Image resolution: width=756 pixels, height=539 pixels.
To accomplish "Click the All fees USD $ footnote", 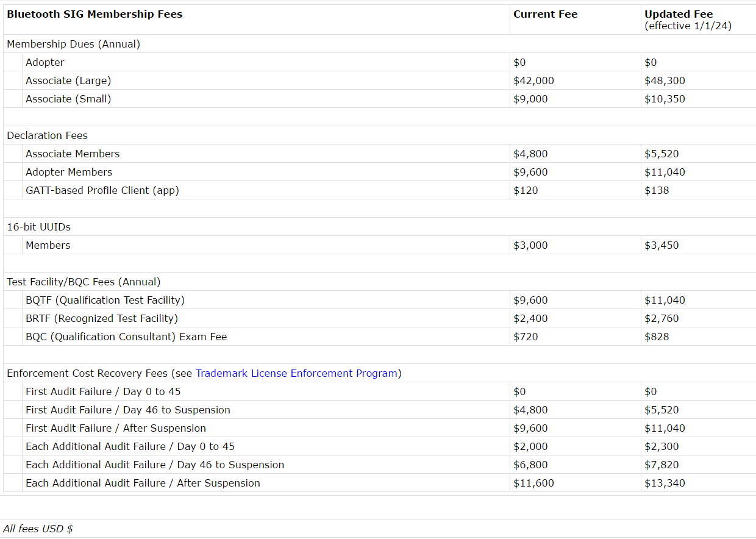I will (38, 529).
